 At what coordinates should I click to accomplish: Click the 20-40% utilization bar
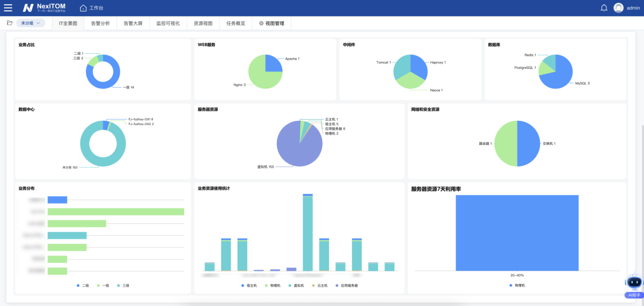[517, 232]
